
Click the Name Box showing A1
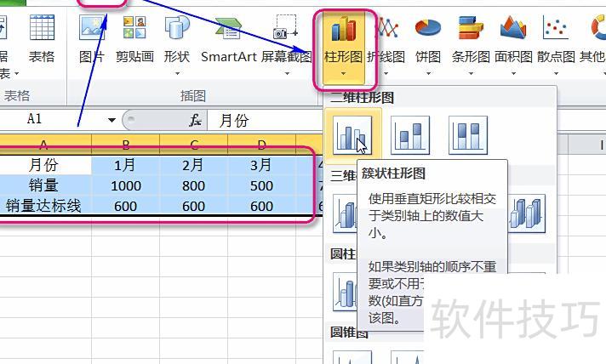[x=52, y=120]
